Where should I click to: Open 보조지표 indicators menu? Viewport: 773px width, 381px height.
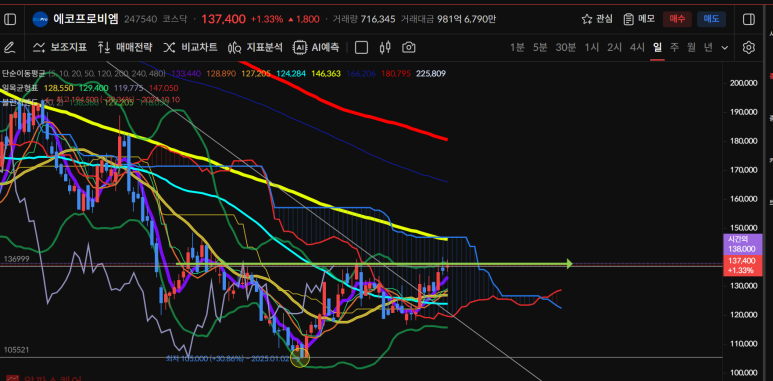pos(60,47)
